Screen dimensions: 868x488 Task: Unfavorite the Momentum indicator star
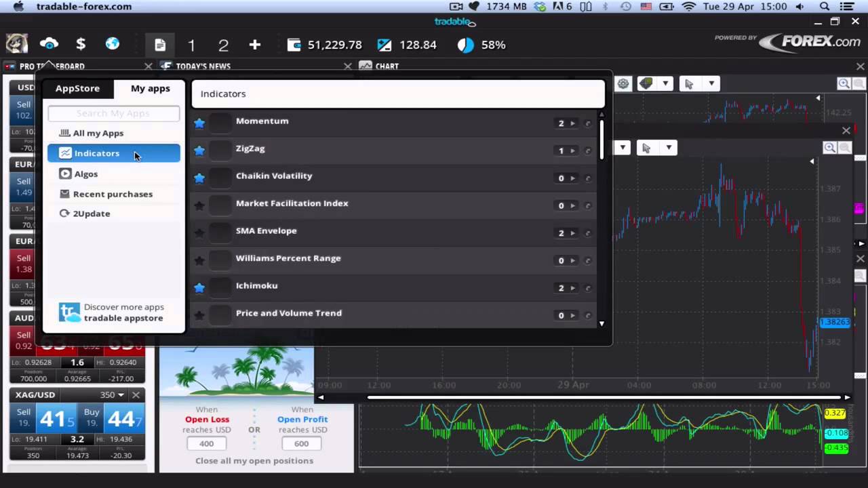point(199,123)
